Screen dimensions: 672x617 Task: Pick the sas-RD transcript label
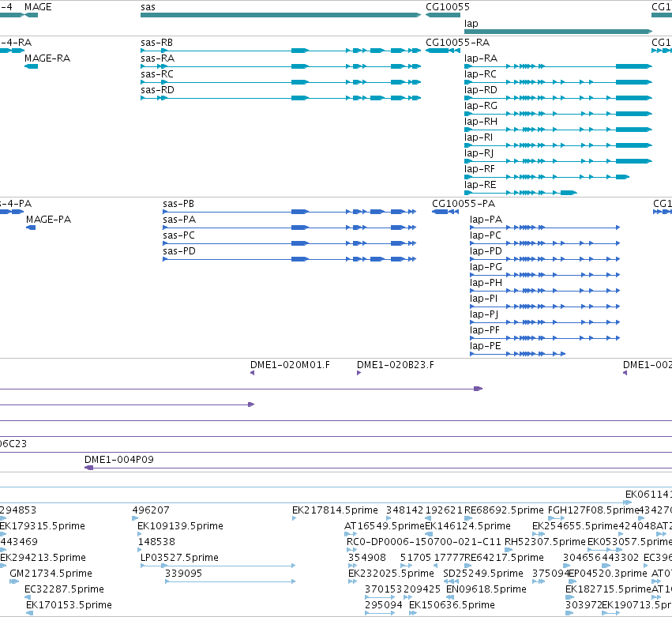point(157,90)
